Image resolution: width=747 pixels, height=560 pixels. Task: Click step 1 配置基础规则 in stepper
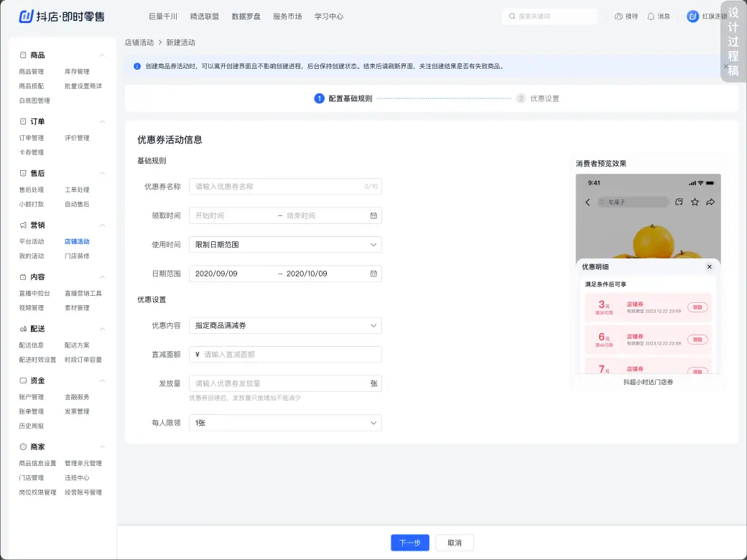(x=343, y=98)
